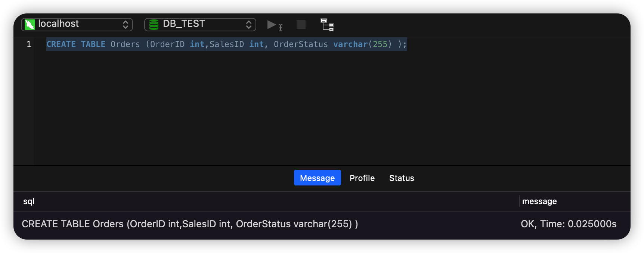The width and height of the screenshot is (644, 253).
Task: Click the OK, Time: 0.025000s message
Action: coord(569,224)
